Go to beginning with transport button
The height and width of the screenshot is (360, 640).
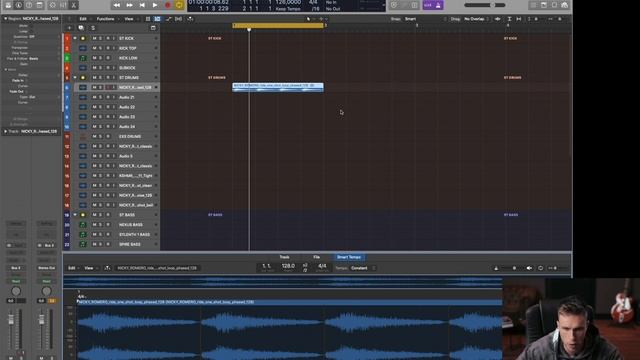142,5
